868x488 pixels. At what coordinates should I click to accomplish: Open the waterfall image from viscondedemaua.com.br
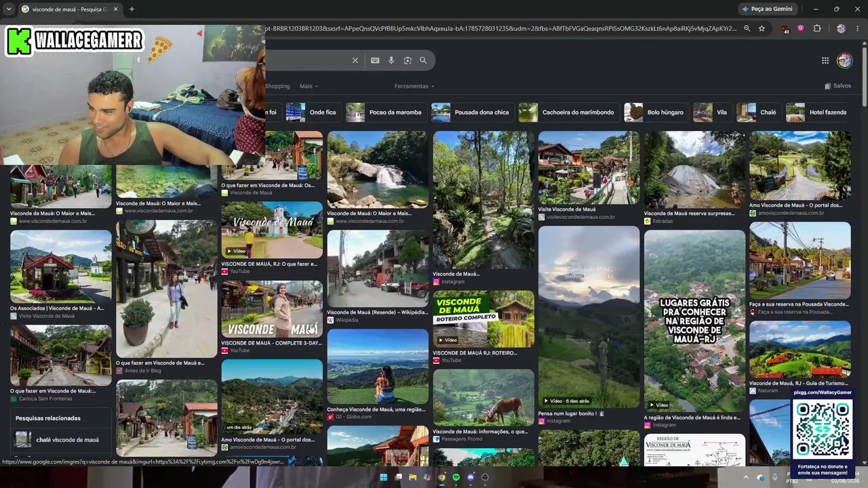[378, 169]
